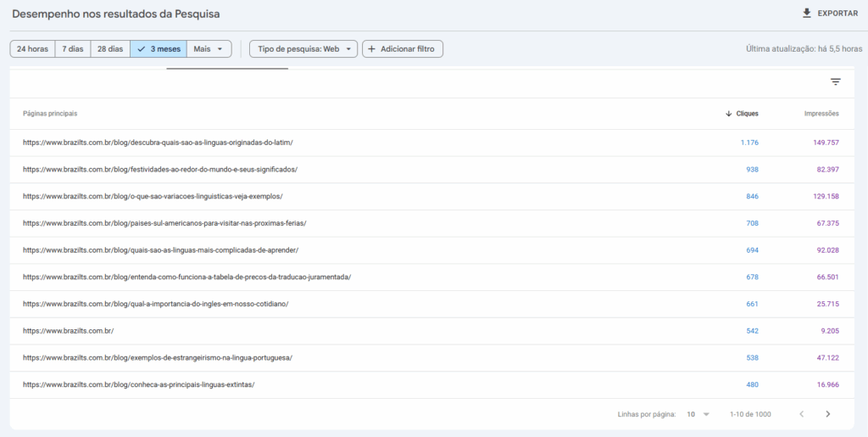Click the Cliques sort arrow icon
The width and height of the screenshot is (868, 437).
[728, 114]
